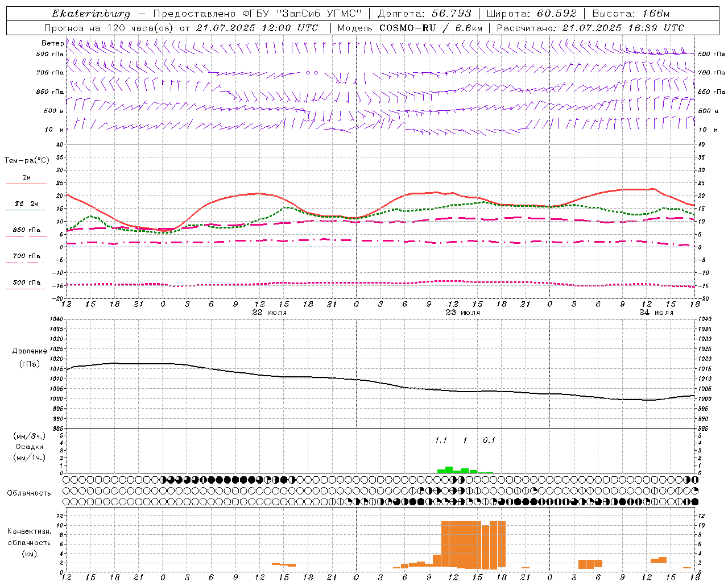
Task: Click the 'Давление' pressure panel label
Action: click(30, 351)
